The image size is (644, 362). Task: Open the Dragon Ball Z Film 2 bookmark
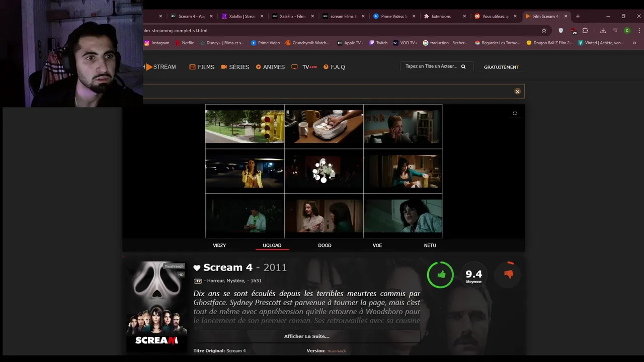[x=549, y=43]
